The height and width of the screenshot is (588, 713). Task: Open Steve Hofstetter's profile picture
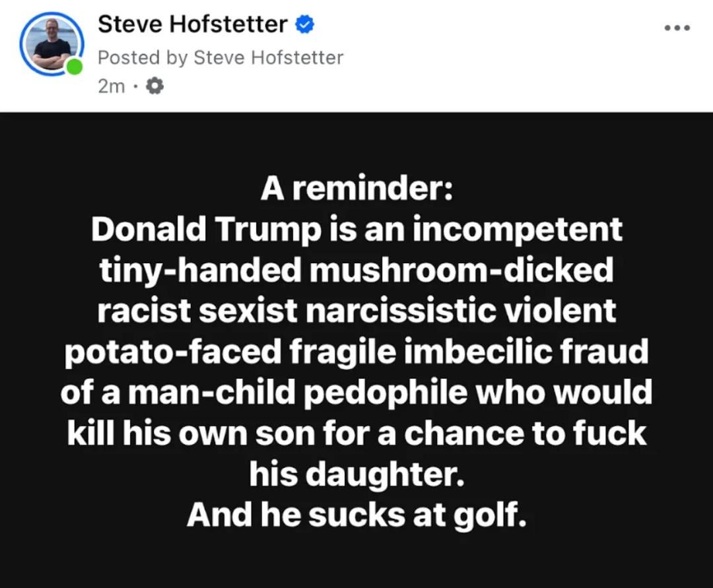click(x=51, y=44)
